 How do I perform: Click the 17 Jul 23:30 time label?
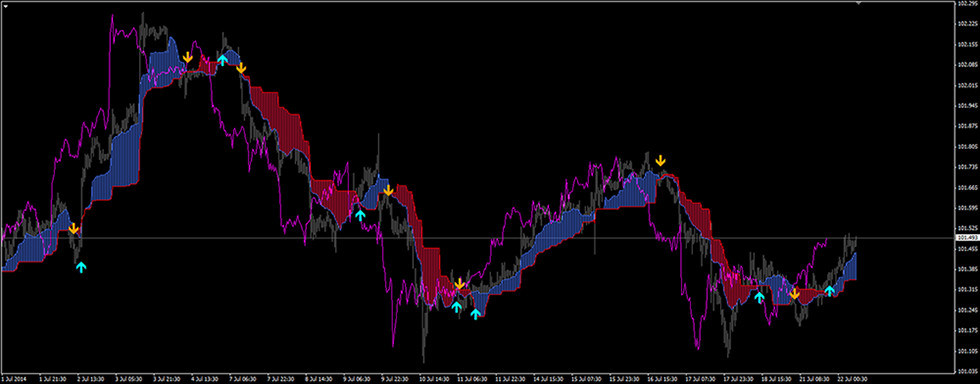(738, 378)
